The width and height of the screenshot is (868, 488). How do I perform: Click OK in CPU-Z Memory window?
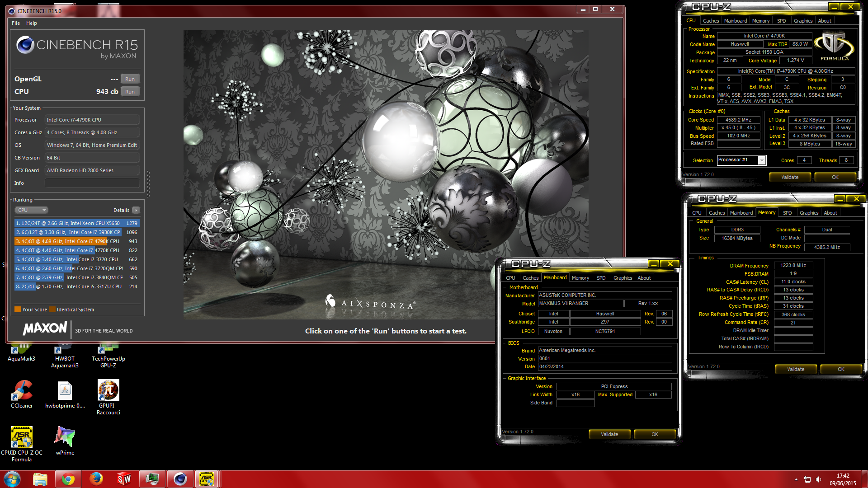point(841,369)
